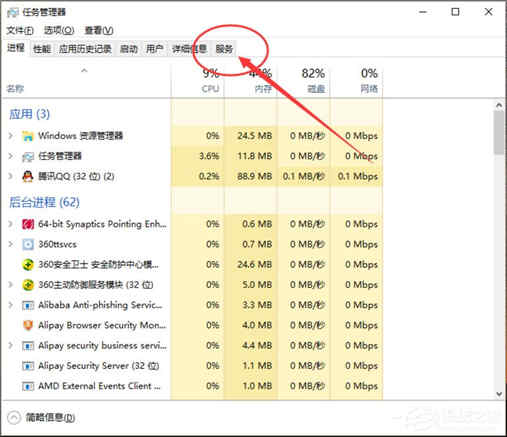Open the 文件(F) menu
Viewport: 507px width, 437px height.
click(x=20, y=31)
